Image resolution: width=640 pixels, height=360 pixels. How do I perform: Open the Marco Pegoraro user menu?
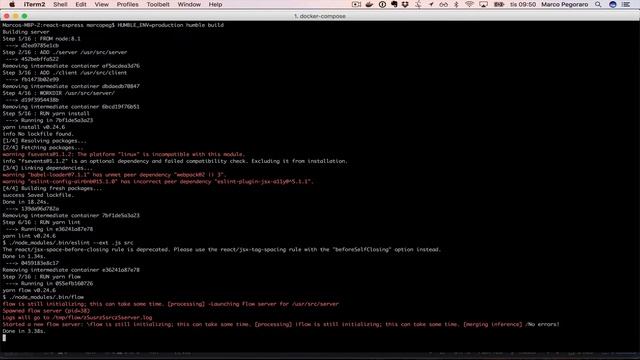tap(564, 4)
